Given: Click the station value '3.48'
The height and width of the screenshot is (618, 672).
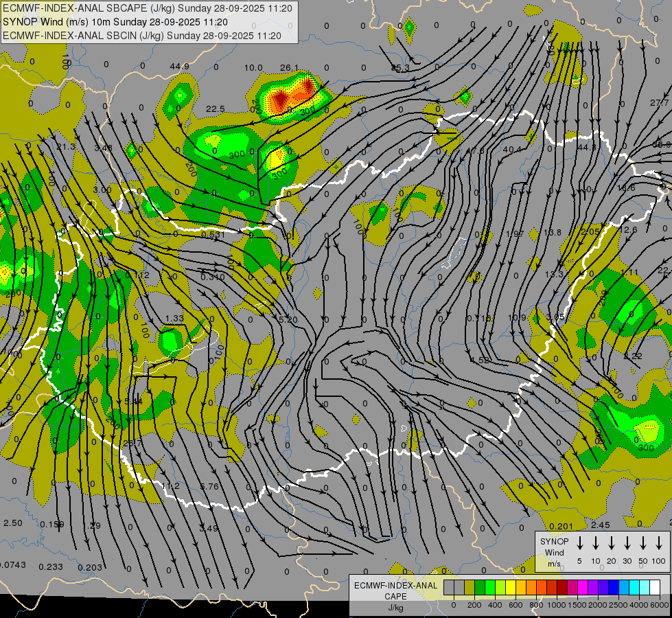Looking at the screenshot, I should 103,148.
